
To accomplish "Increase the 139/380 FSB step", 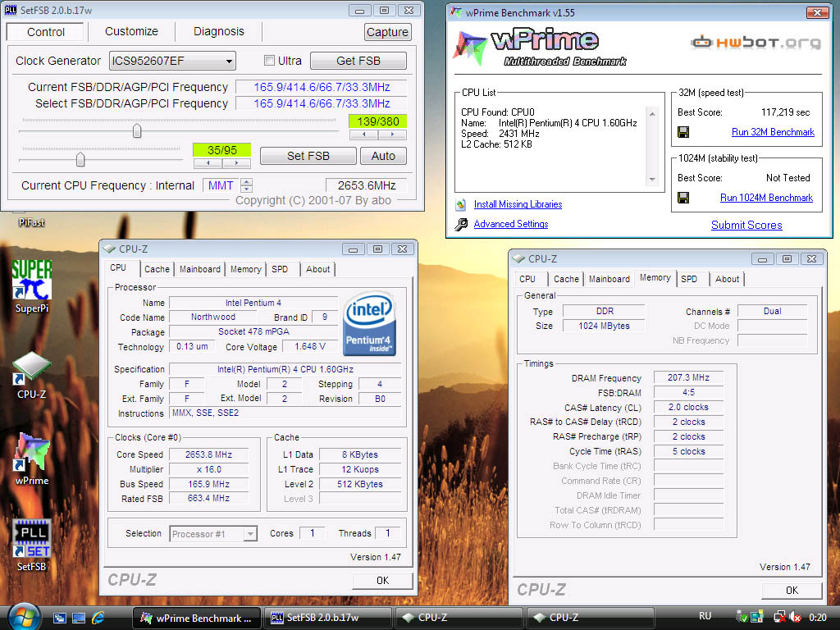I will click(392, 135).
